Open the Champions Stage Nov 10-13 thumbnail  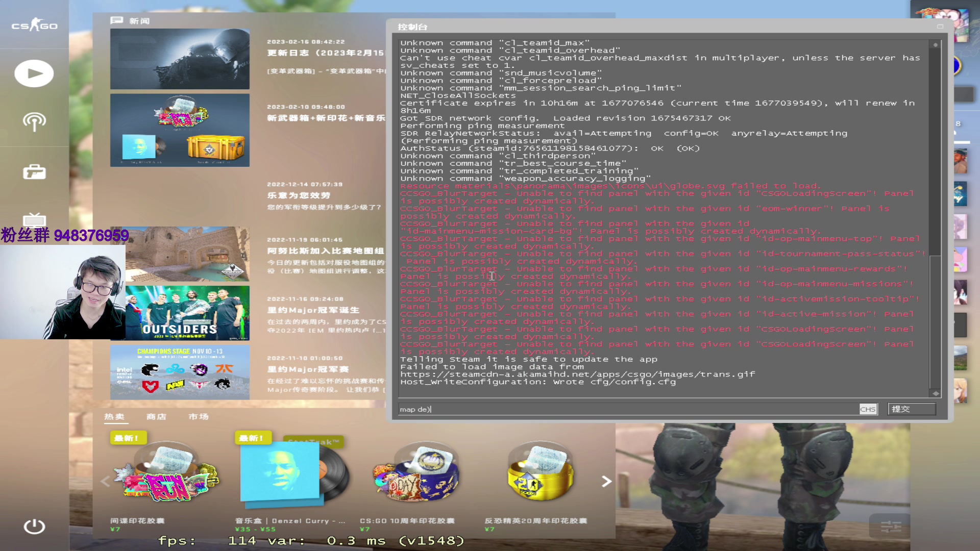180,372
